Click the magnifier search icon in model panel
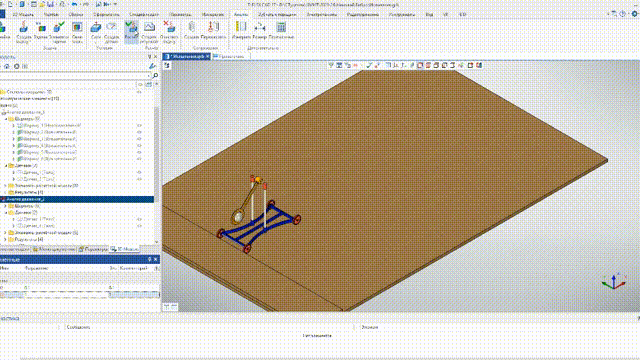This screenshot has width=640, height=360. [x=155, y=76]
